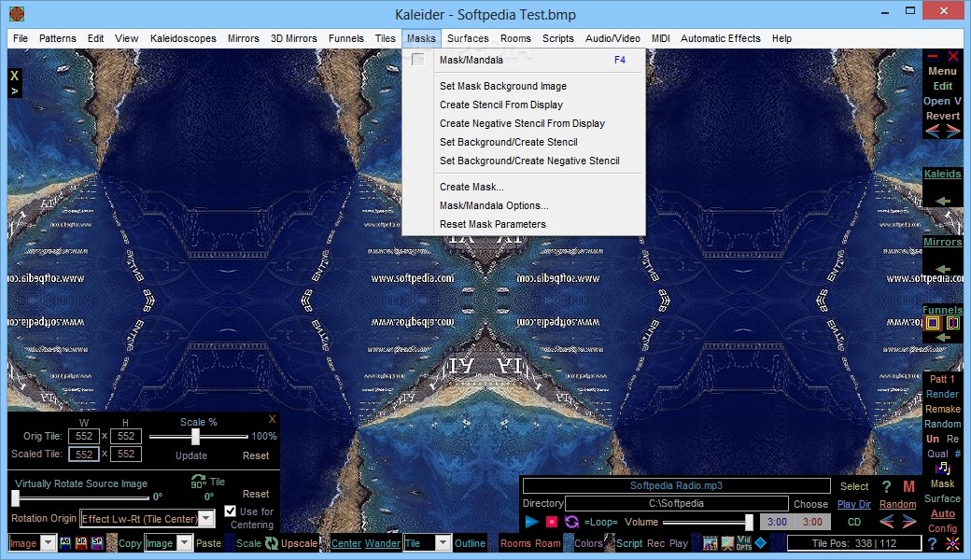The height and width of the screenshot is (560, 971).
Task: Click the blue diamond icon
Action: pos(760,542)
